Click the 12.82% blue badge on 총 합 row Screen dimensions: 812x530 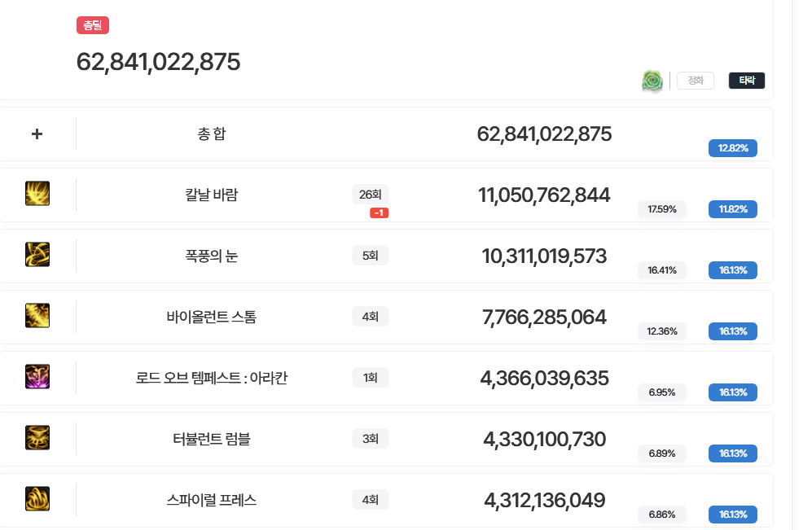click(733, 148)
